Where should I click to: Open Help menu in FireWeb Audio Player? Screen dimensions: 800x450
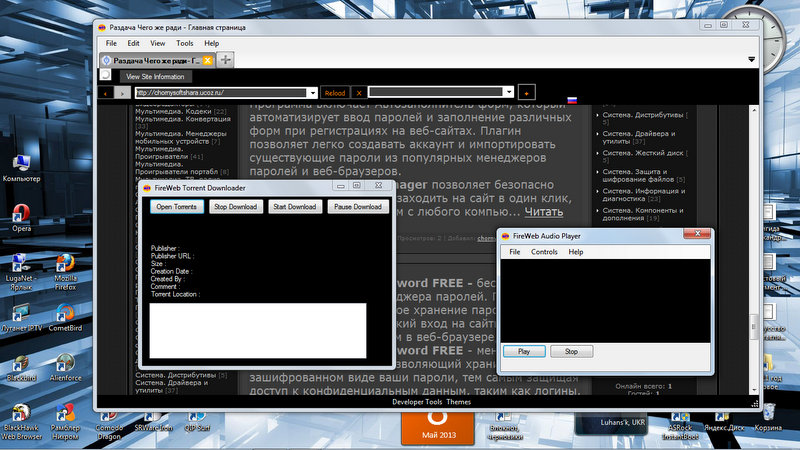pyautogui.click(x=576, y=252)
